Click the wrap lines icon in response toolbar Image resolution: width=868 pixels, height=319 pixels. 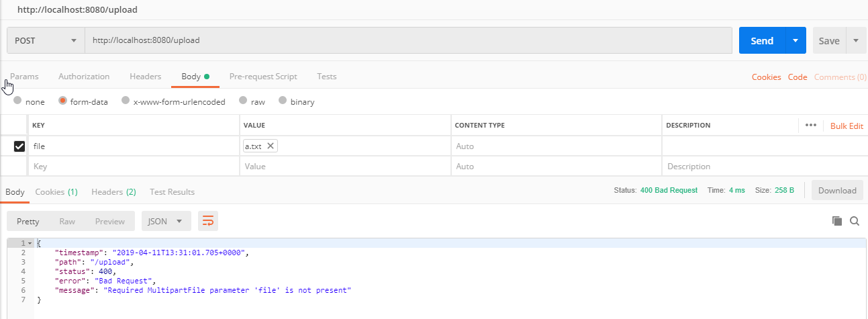[x=208, y=221]
